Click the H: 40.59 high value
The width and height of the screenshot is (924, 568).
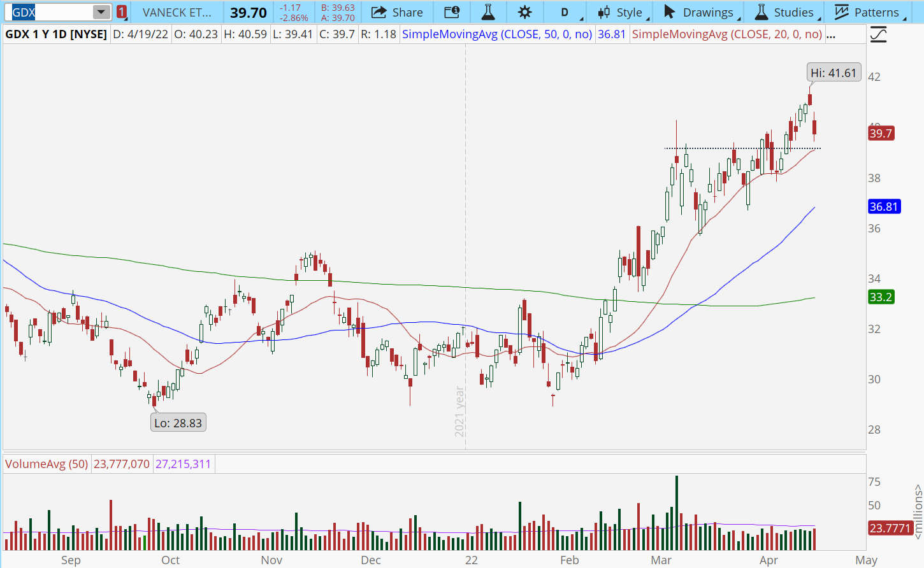click(245, 34)
